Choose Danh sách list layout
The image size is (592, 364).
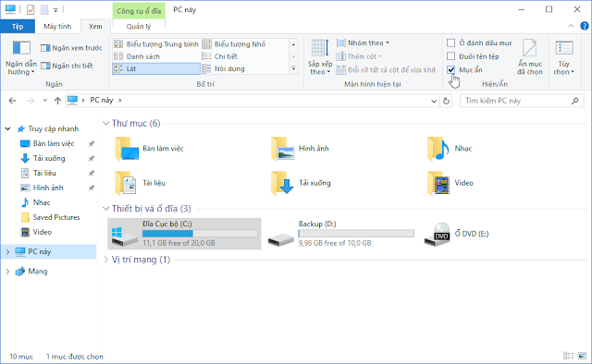point(137,56)
